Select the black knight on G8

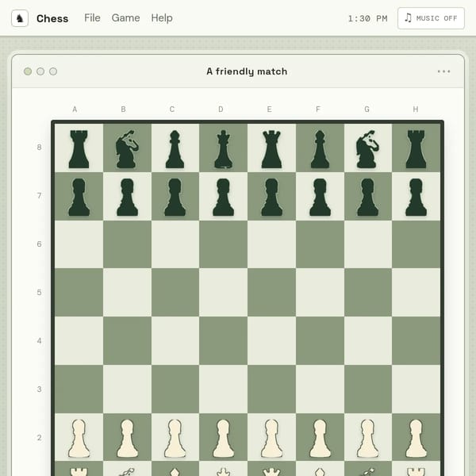(x=367, y=149)
